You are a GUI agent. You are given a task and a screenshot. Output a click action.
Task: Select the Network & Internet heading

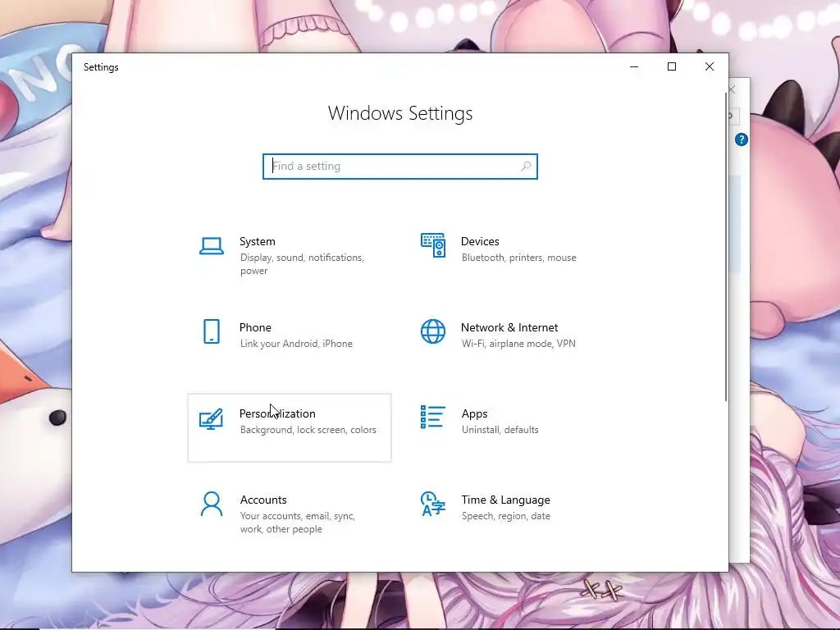pyautogui.click(x=509, y=327)
